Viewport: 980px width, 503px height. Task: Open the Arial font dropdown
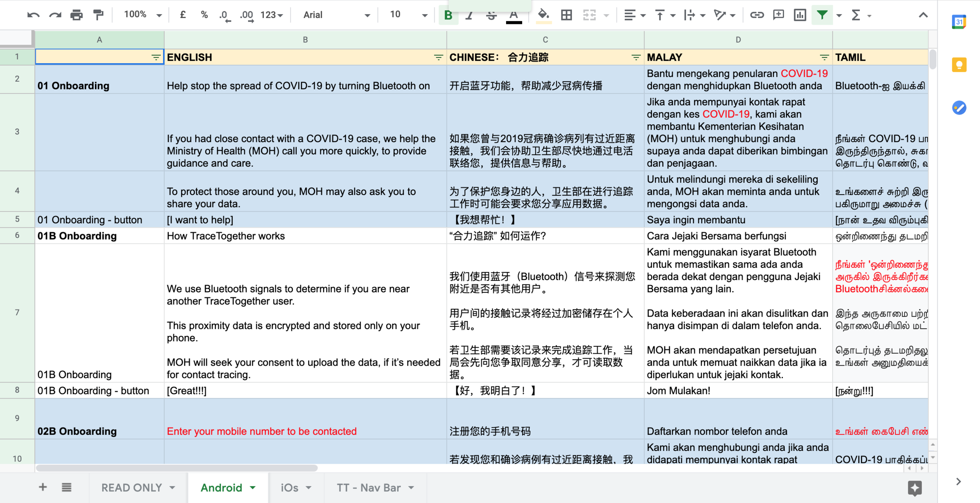coord(337,15)
